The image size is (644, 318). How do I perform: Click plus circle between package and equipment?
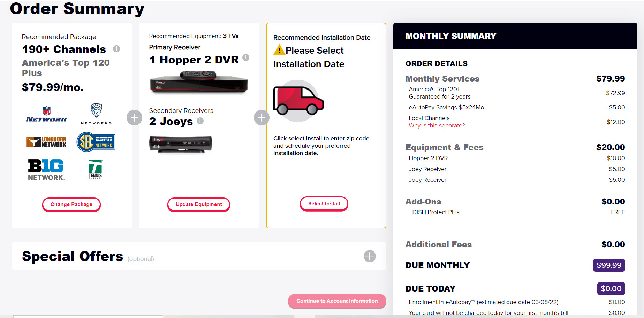(134, 118)
